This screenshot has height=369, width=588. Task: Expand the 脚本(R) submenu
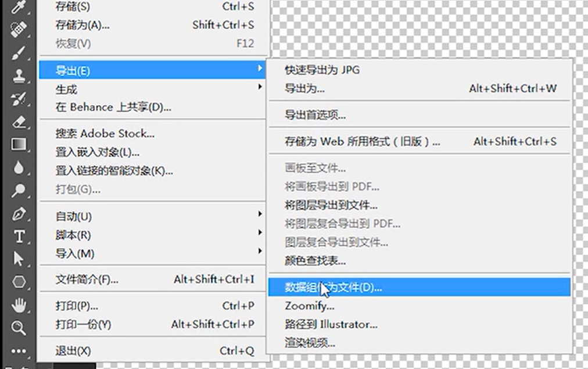click(152, 235)
